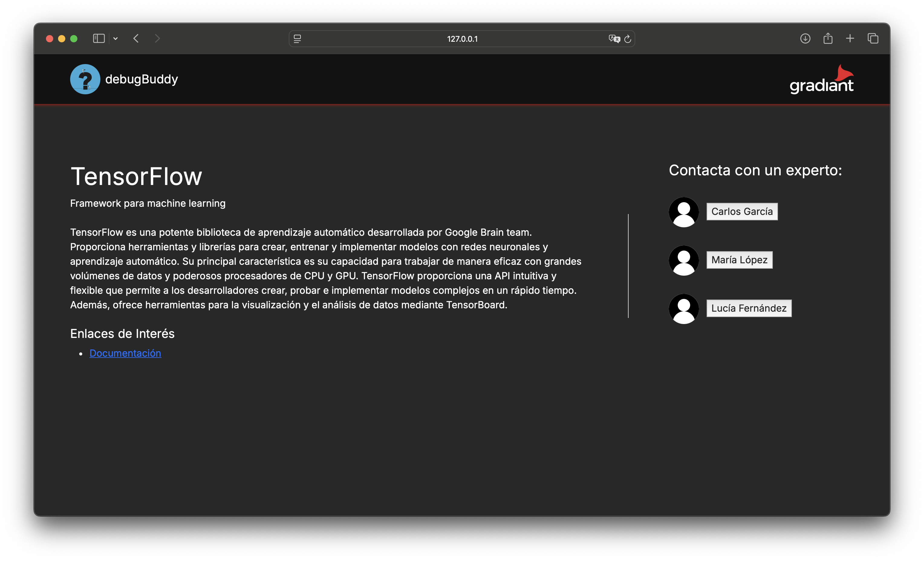
Task: Click the Share icon in toolbar
Action: [x=828, y=39]
